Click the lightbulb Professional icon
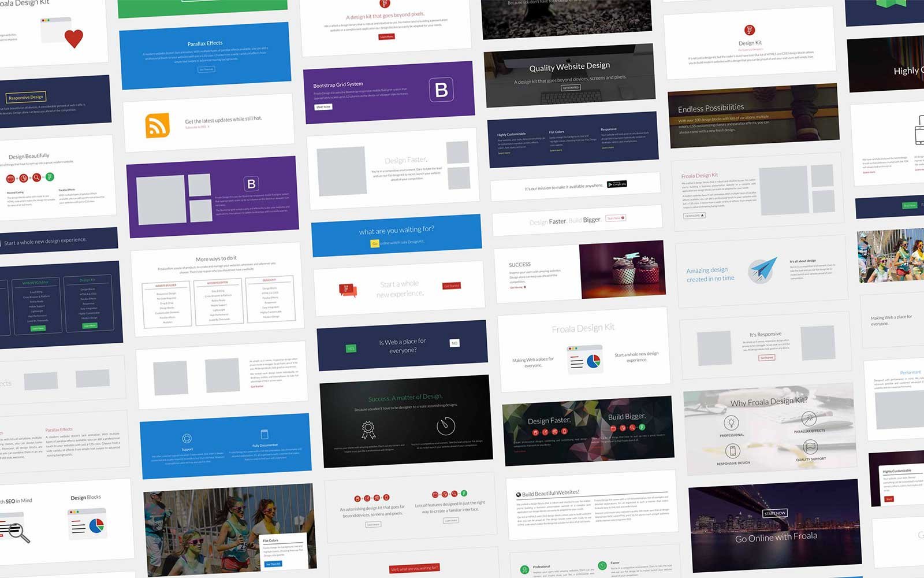Viewport: 924px width, 578px height. tap(731, 422)
